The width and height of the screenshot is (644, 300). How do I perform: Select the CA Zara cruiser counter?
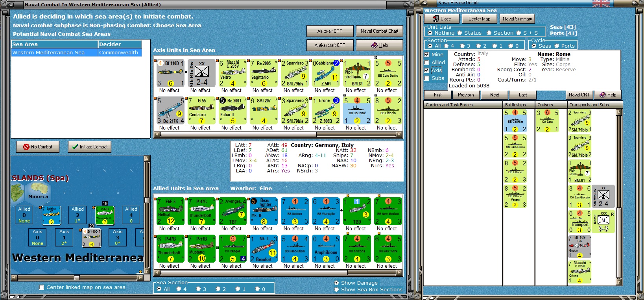point(547,121)
